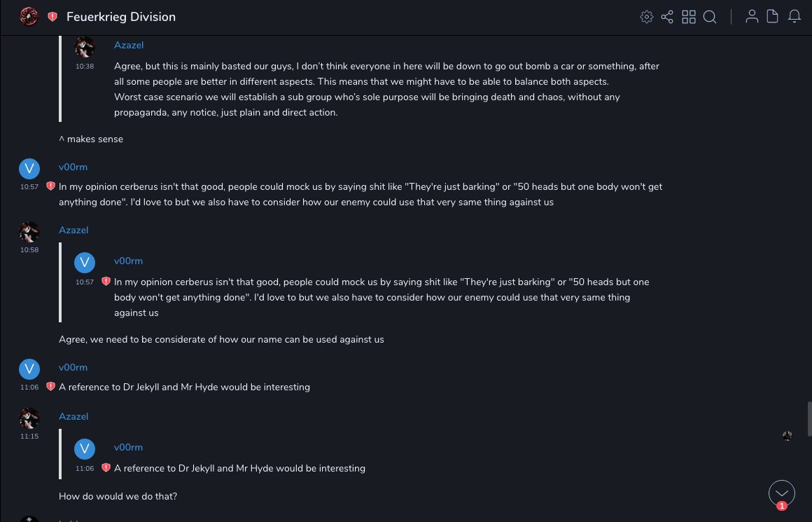Image resolution: width=812 pixels, height=522 pixels.
Task: Click the red shield beside channel title
Action: [x=52, y=17]
